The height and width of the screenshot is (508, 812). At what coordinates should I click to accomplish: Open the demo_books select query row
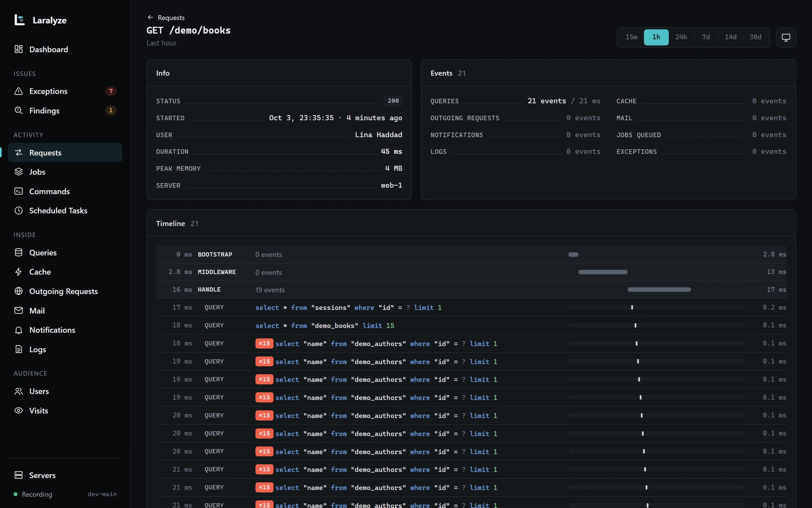471,325
